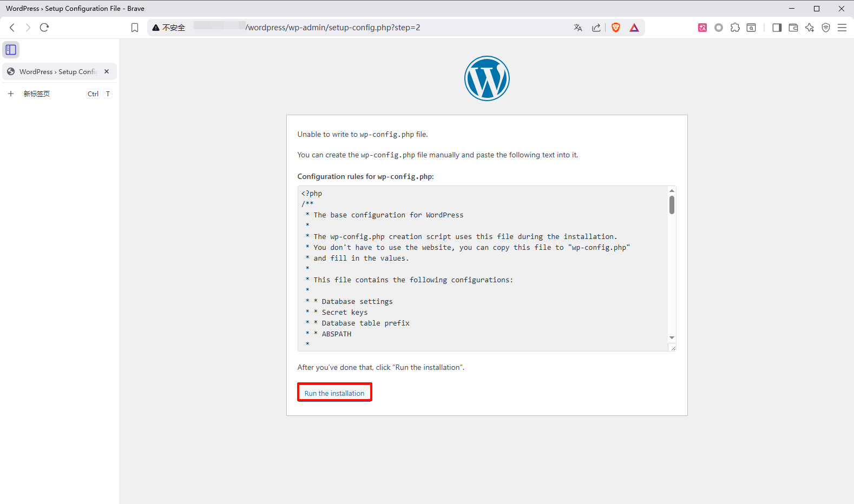Click the "Configuration rules for wp-config.php:" label
Viewport: 854px width, 504px height.
366,176
